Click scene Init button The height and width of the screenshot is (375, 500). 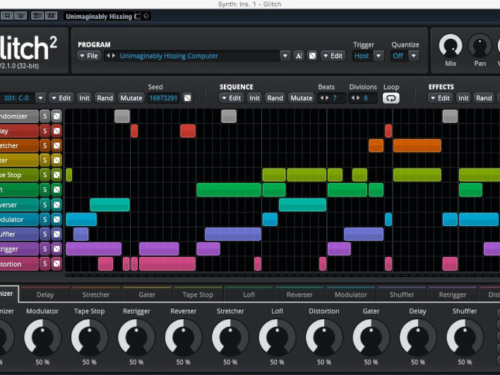pyautogui.click(x=84, y=98)
